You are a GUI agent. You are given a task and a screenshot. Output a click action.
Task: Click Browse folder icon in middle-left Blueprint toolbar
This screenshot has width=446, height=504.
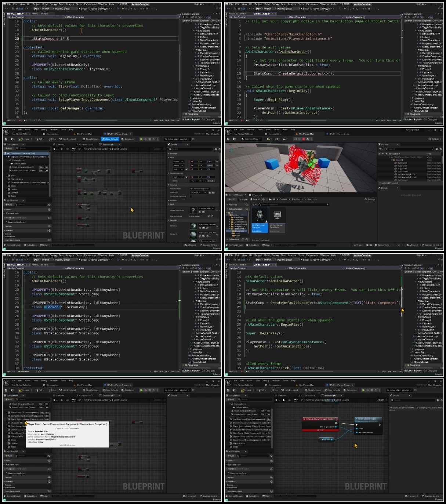12,139
